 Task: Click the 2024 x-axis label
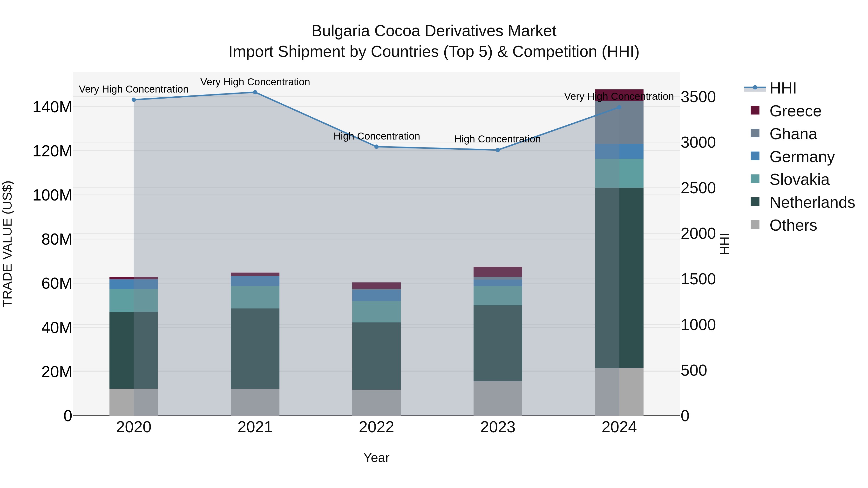tap(619, 427)
